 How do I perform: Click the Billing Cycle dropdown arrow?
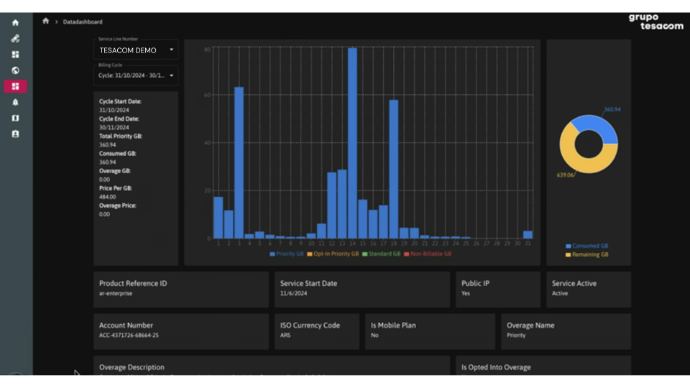(171, 75)
